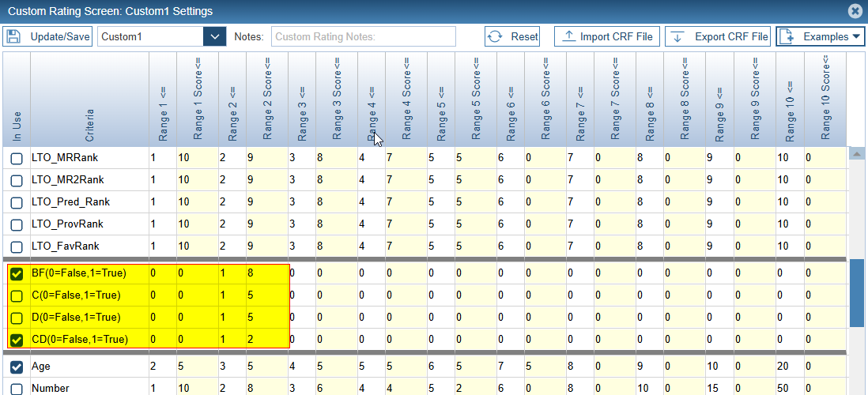Viewport: 868px width, 395px height.
Task: Click the Export CRF File button text
Action: click(731, 36)
